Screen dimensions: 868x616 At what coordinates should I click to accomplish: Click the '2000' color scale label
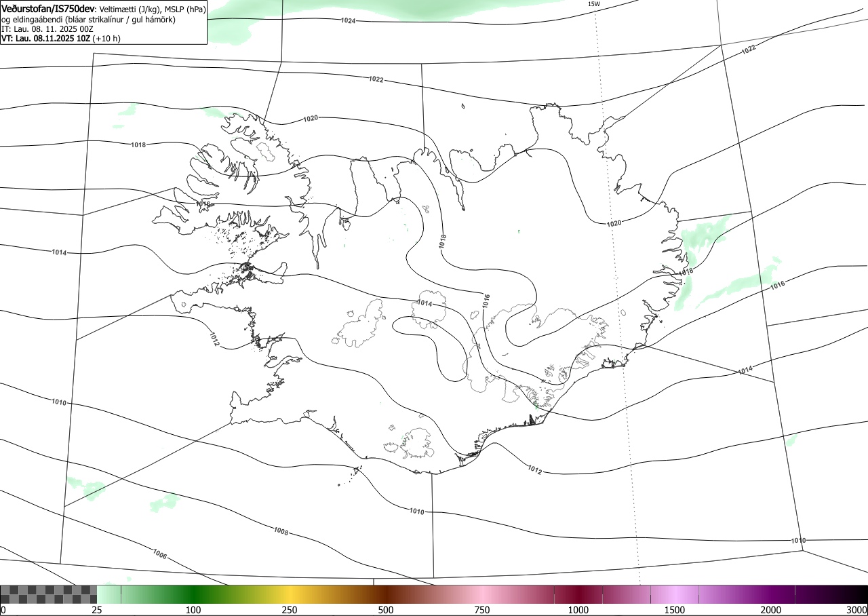pyautogui.click(x=771, y=610)
